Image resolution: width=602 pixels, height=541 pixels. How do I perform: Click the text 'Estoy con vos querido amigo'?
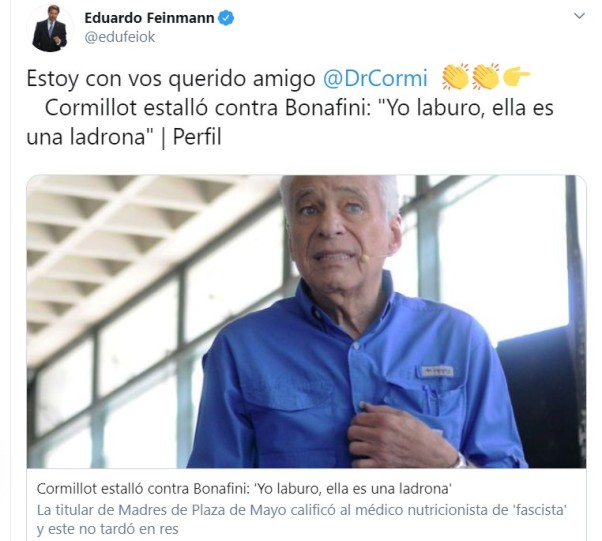point(171,79)
